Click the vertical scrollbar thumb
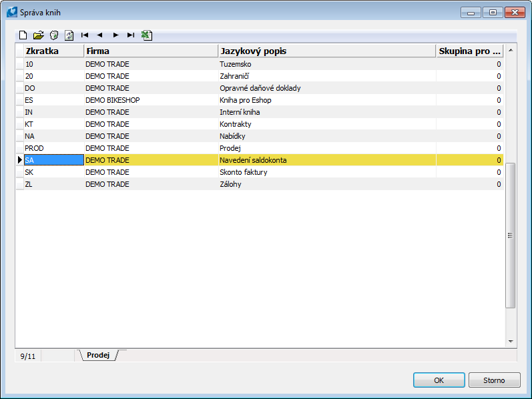The image size is (532, 399). click(510, 236)
